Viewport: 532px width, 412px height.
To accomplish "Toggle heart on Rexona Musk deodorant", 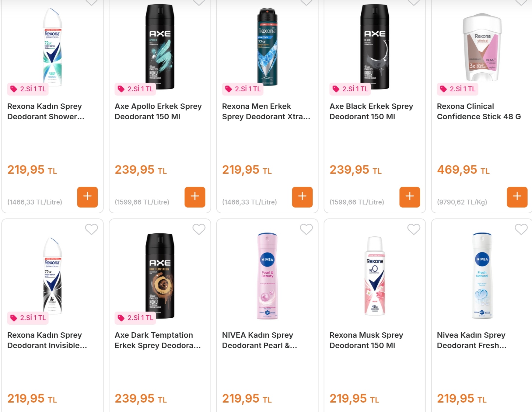I will (414, 229).
